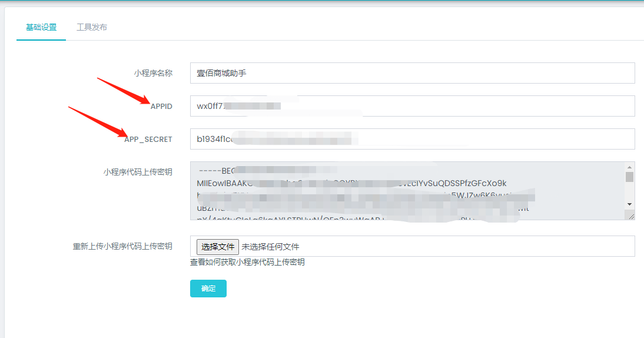Click the textarea scrollbar up arrow
The width and height of the screenshot is (644, 338).
click(629, 167)
